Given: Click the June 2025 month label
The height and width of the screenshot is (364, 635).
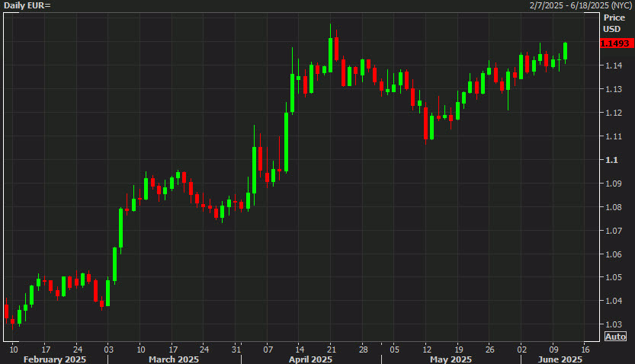Looking at the screenshot, I should 560,359.
